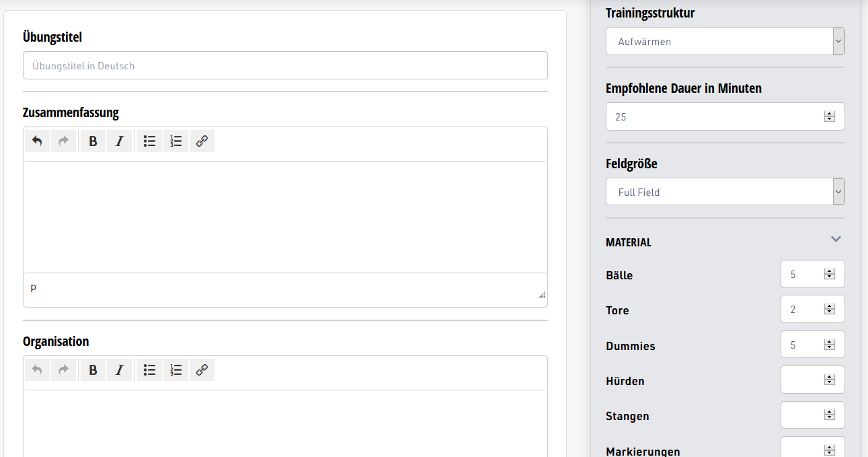Screen dimensions: 868x457
Task: Click the Hürden quantity field
Action: [x=812, y=380]
